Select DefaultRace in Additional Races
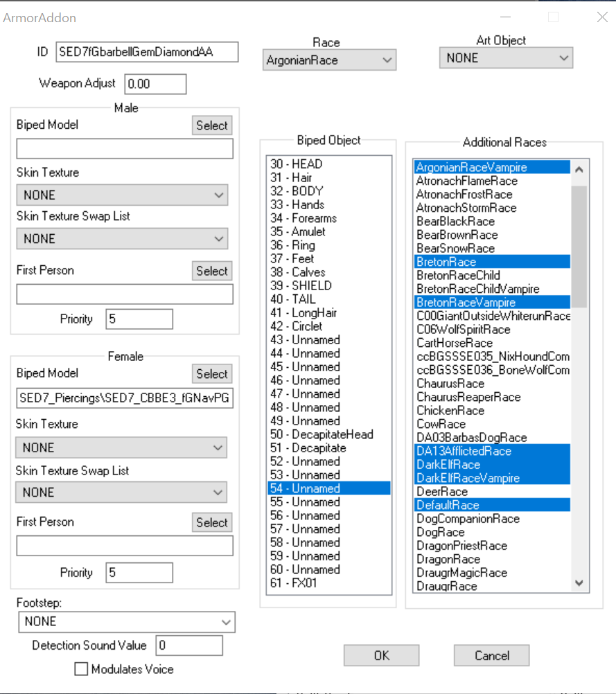Viewport: 616px width, 694px height. 492,505
